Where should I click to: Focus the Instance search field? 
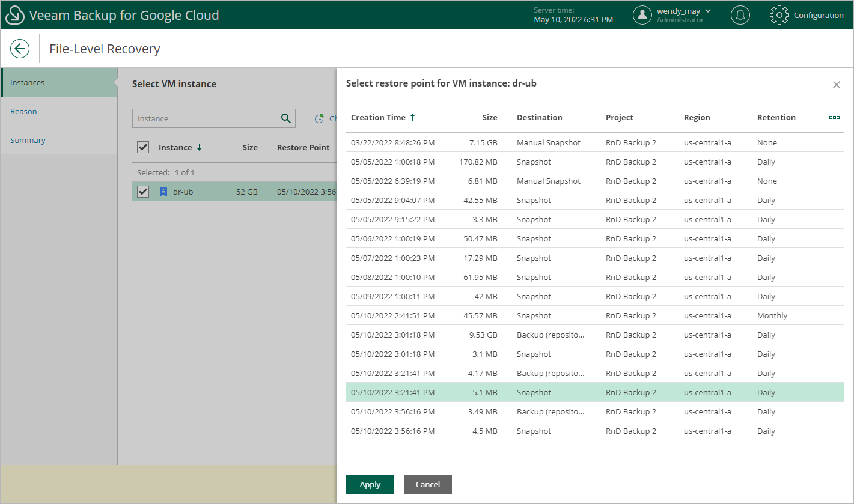pyautogui.click(x=206, y=118)
